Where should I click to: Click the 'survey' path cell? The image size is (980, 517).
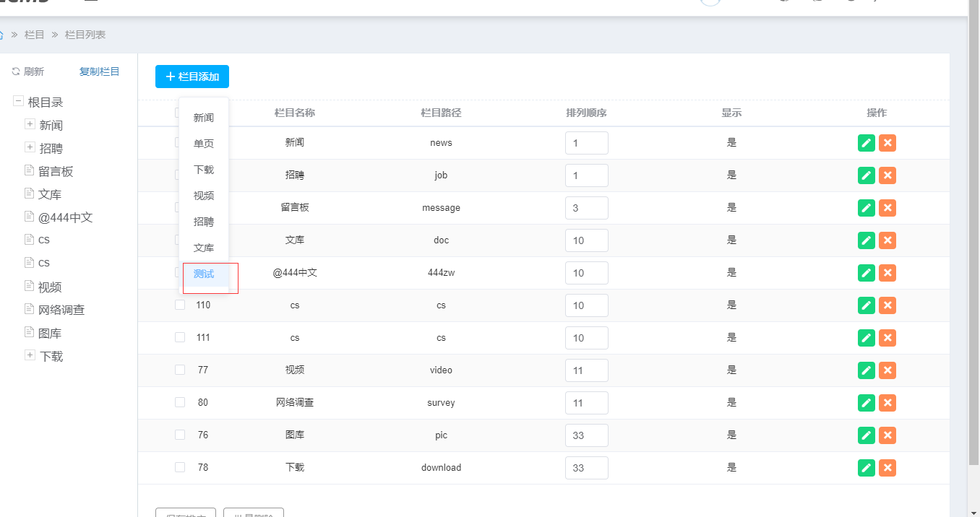(441, 403)
